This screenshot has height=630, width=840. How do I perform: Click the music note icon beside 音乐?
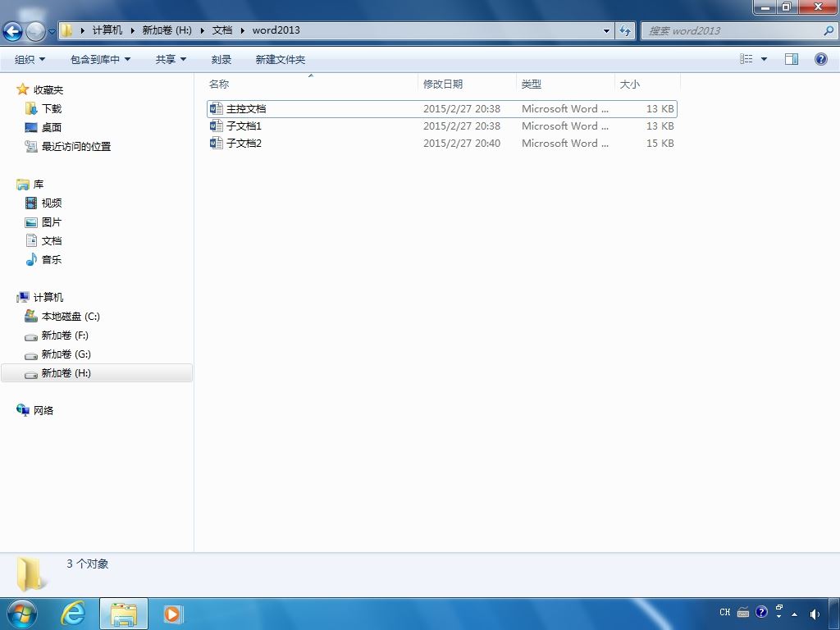(x=31, y=259)
